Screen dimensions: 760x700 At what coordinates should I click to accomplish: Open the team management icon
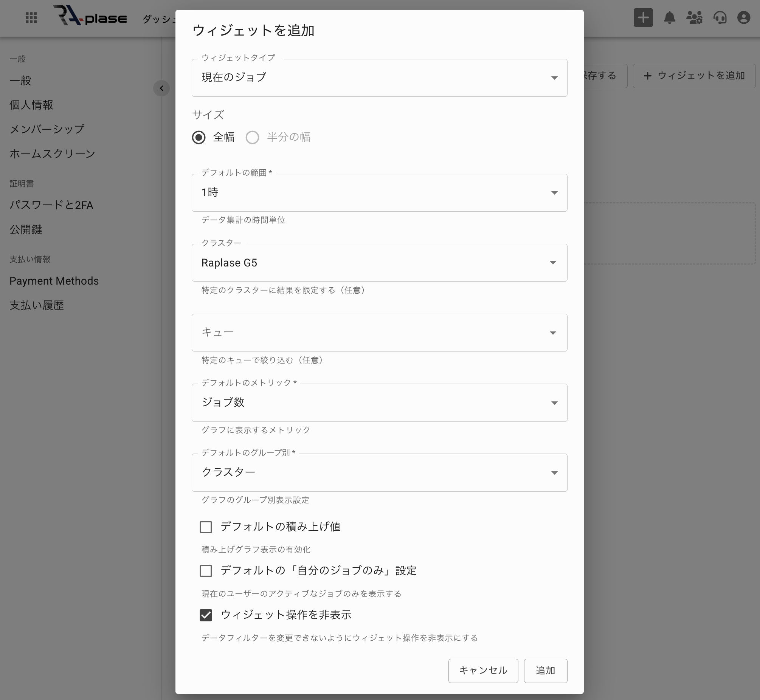pyautogui.click(x=695, y=17)
